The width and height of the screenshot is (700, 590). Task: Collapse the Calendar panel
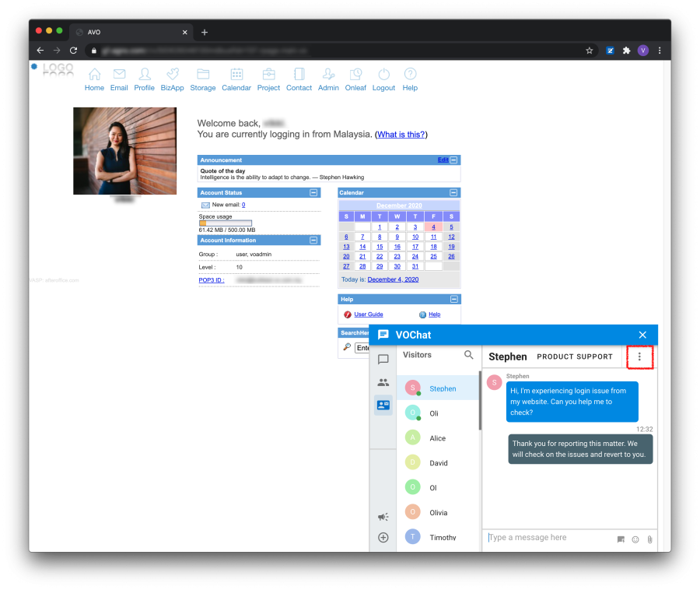[x=454, y=192]
